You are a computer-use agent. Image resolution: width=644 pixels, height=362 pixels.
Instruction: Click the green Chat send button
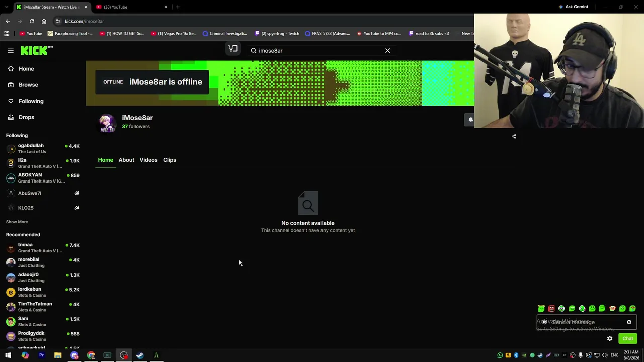pyautogui.click(x=627, y=339)
